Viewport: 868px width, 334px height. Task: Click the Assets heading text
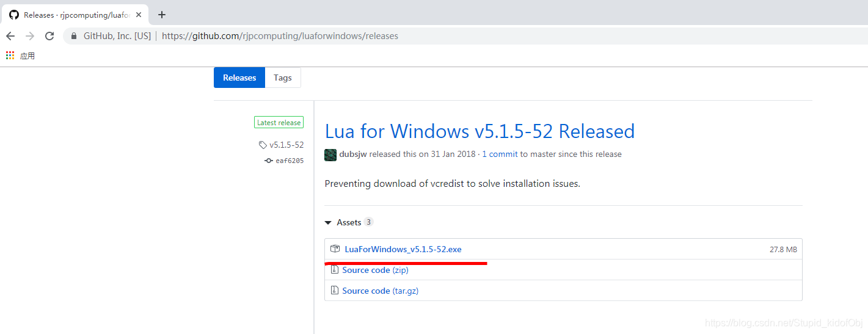click(349, 222)
